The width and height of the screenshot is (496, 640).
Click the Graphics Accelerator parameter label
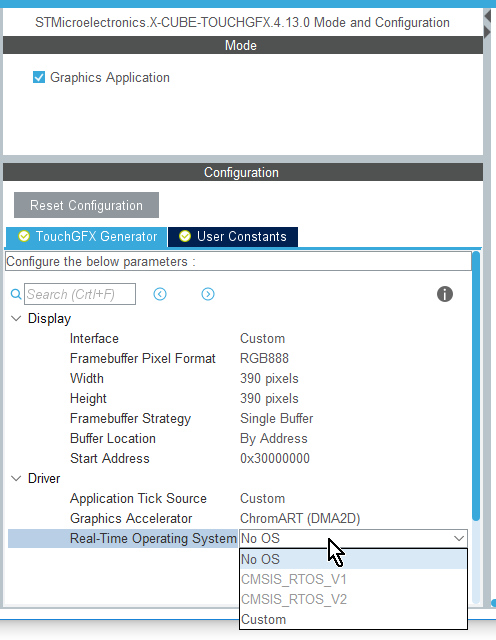(x=131, y=518)
